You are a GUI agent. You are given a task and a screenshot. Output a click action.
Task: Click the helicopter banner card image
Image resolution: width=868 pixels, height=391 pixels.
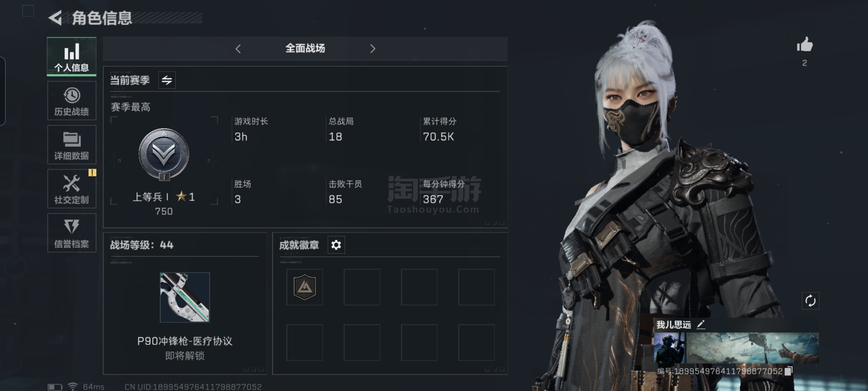pyautogui.click(x=752, y=348)
